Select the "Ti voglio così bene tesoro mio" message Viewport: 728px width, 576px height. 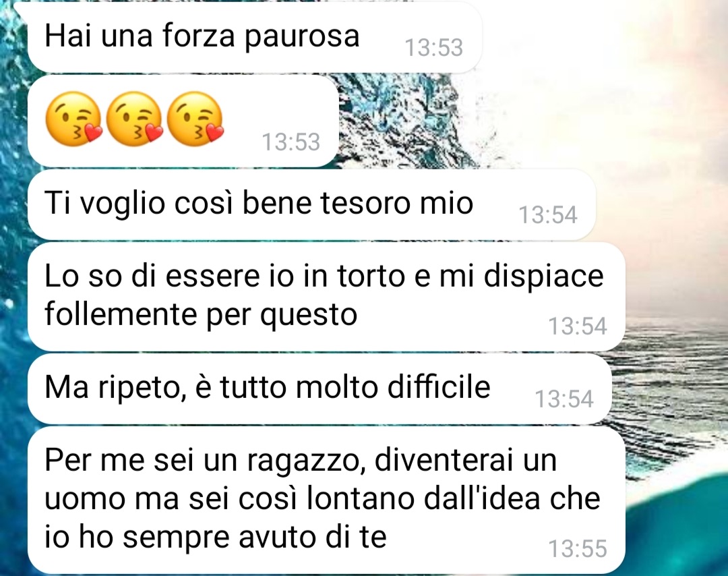[311, 204]
